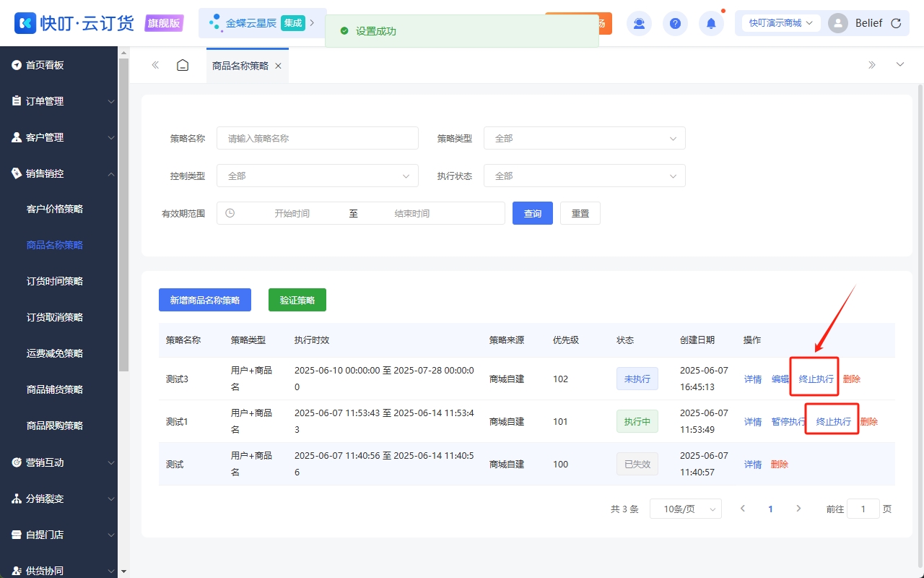Open 策略类型 dropdown

click(x=585, y=138)
